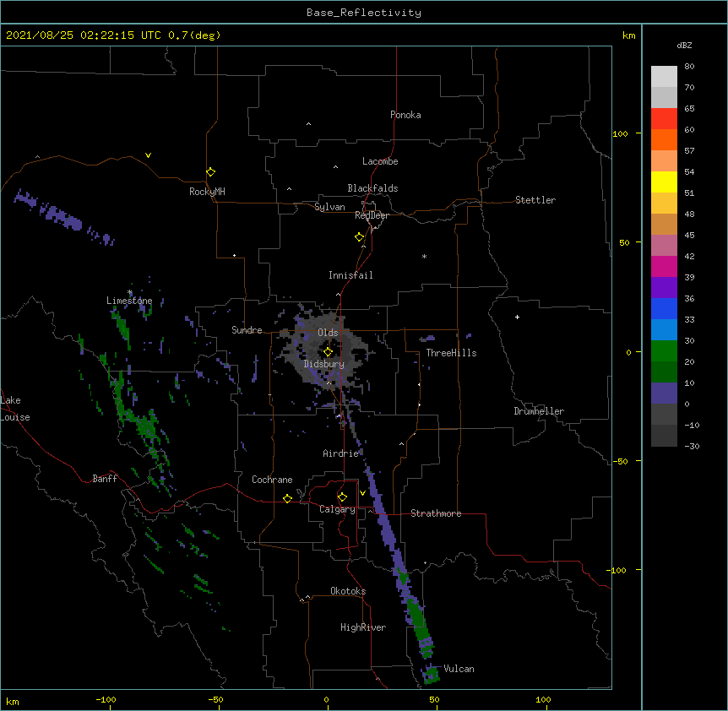The height and width of the screenshot is (711, 728).
Task: Click the white plus marker west of Drumheller
Action: coord(517,317)
